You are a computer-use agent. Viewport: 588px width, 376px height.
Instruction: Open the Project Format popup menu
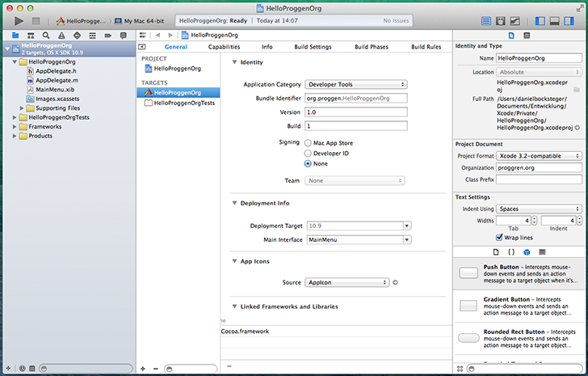[x=539, y=156]
